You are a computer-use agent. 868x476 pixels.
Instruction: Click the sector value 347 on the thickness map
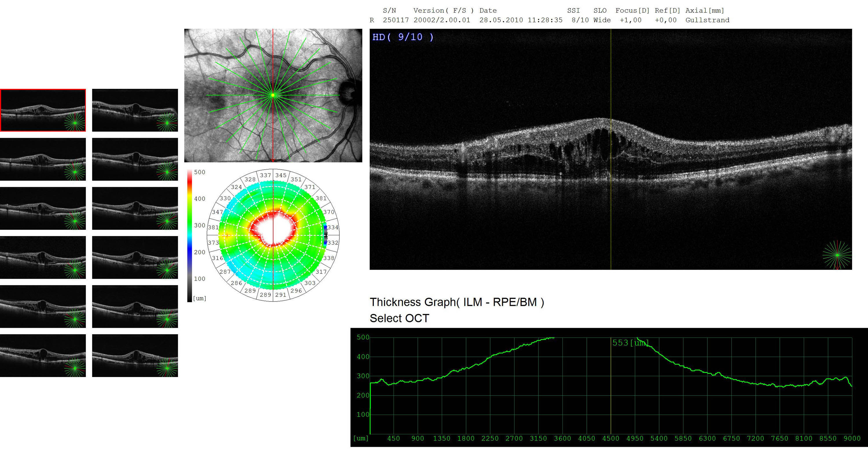[x=217, y=212]
